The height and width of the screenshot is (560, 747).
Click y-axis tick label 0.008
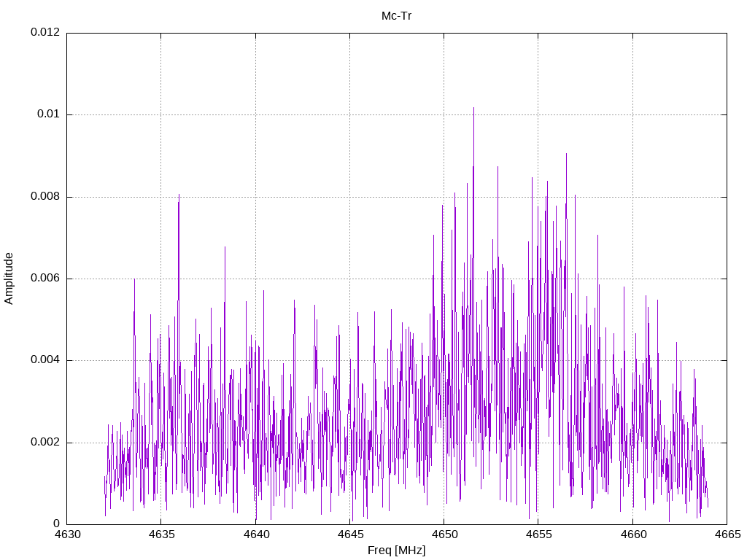45,197
